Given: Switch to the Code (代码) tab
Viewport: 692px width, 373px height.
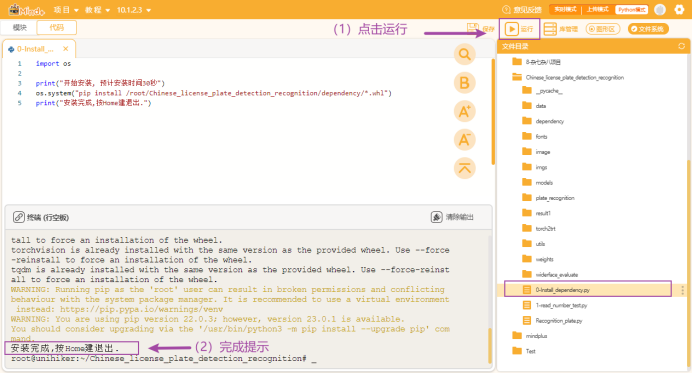Looking at the screenshot, I should [x=56, y=27].
